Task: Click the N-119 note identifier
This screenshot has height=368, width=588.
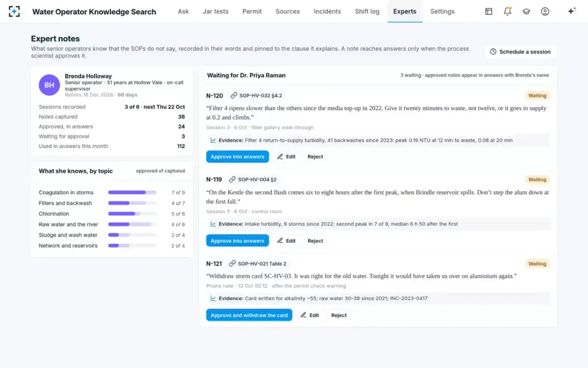Action: click(x=214, y=180)
